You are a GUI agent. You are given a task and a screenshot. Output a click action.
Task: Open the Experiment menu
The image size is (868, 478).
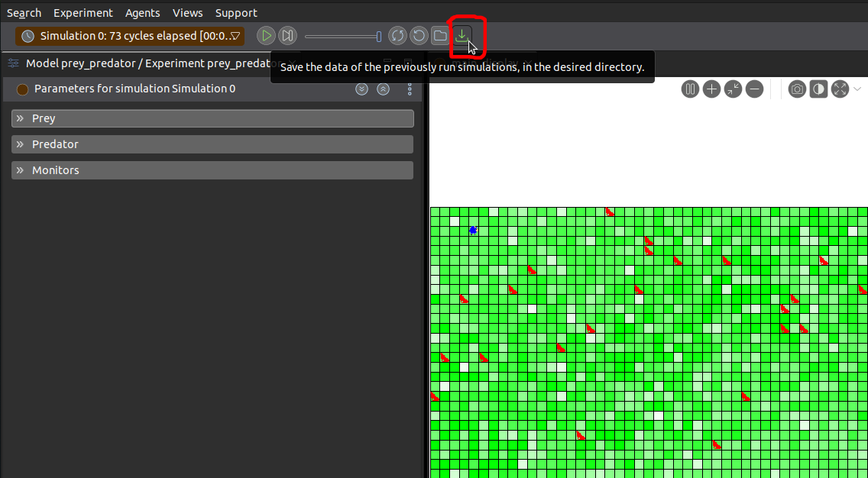pos(83,13)
